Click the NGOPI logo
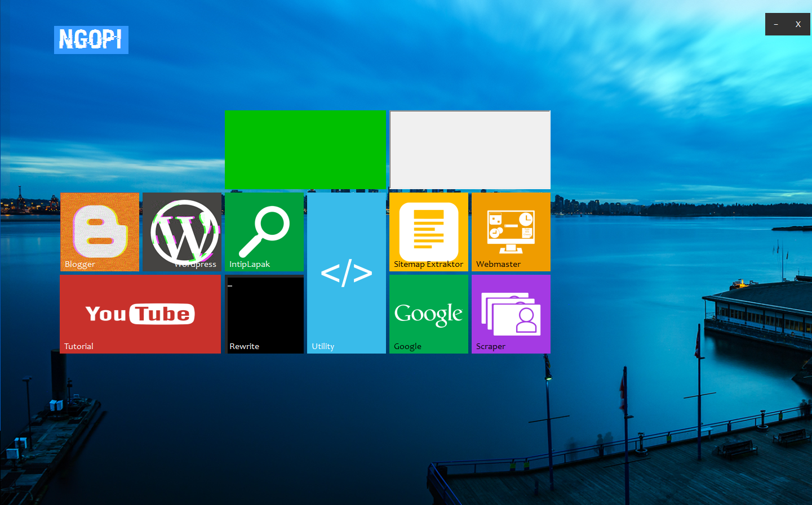 click(x=91, y=40)
